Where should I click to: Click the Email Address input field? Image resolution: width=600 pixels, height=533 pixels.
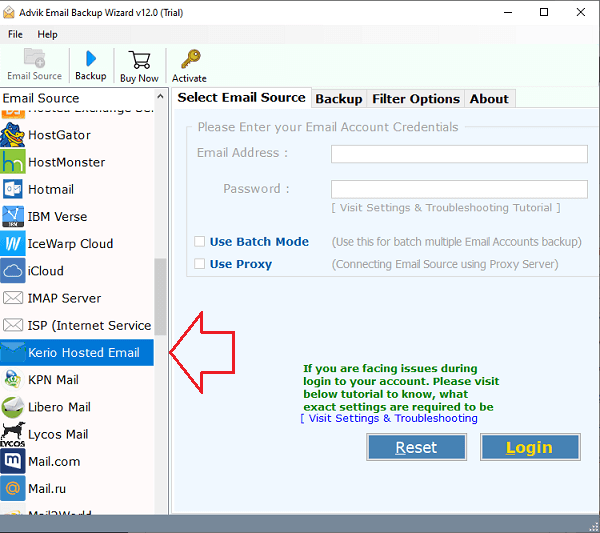(x=459, y=154)
